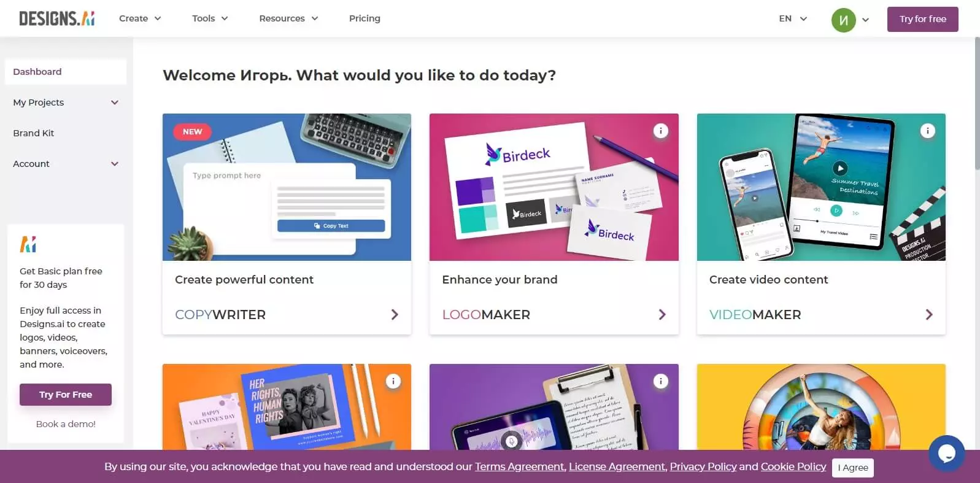Expand My Projects in the sidebar
This screenshot has width=980, height=483.
pos(66,102)
